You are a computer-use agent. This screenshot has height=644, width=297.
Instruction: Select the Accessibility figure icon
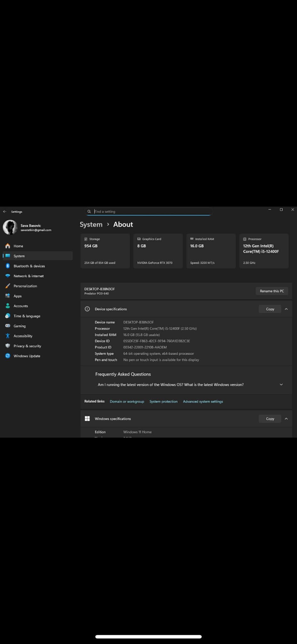[x=8, y=336]
